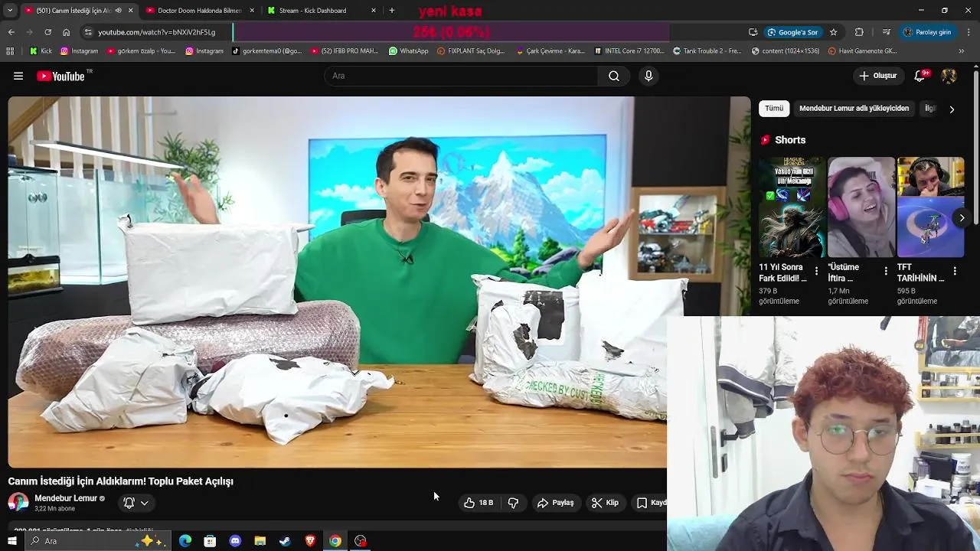Open options for 'Üstüme İftira' short

pos(886,272)
